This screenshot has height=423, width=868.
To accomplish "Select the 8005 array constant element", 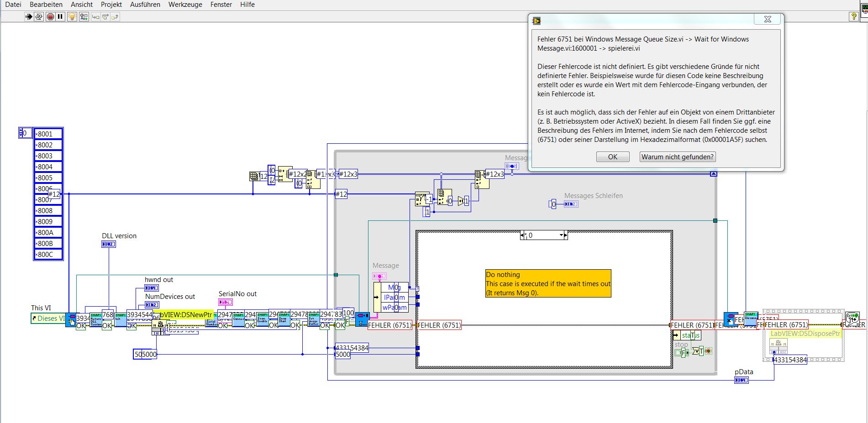I will pos(48,178).
